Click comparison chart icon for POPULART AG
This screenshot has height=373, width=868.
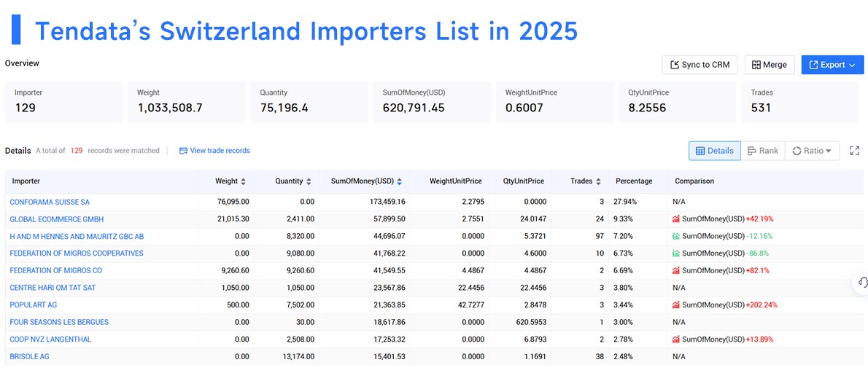tap(676, 305)
